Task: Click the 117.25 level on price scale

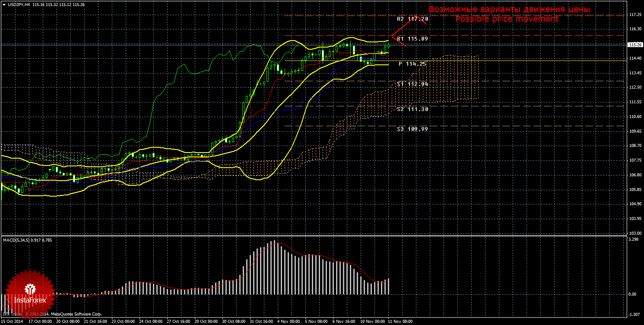Action: (634, 15)
